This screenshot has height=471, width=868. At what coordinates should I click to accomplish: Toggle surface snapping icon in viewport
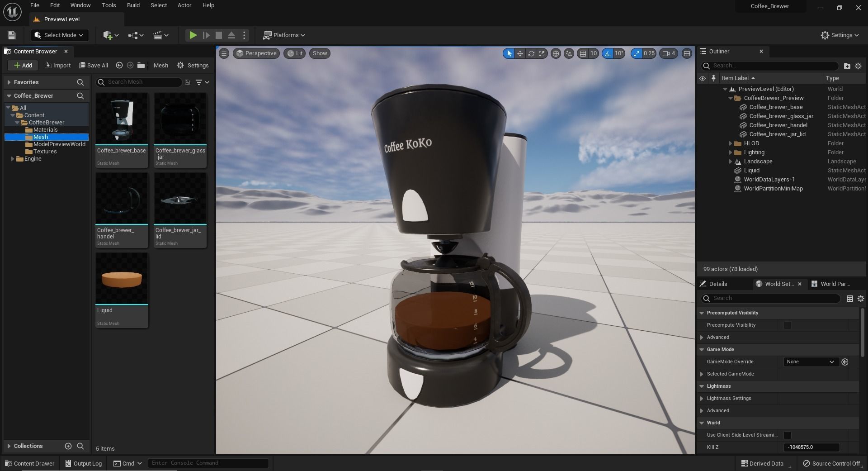[x=569, y=53]
